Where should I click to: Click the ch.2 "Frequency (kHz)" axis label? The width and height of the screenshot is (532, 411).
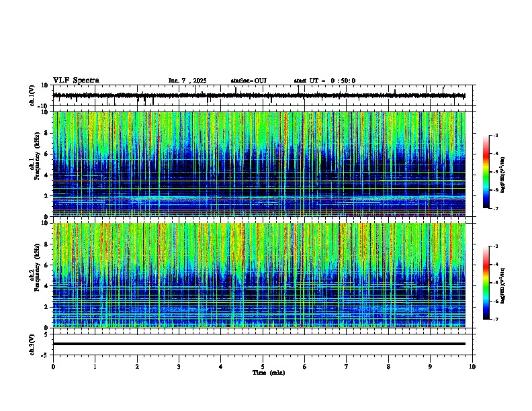[x=37, y=267]
